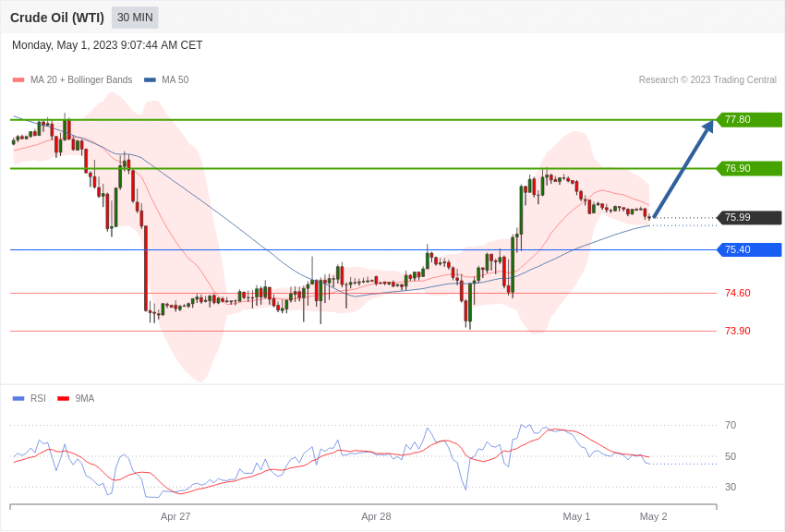
Task: Click the blue upward forecast arrow
Action: (683, 169)
